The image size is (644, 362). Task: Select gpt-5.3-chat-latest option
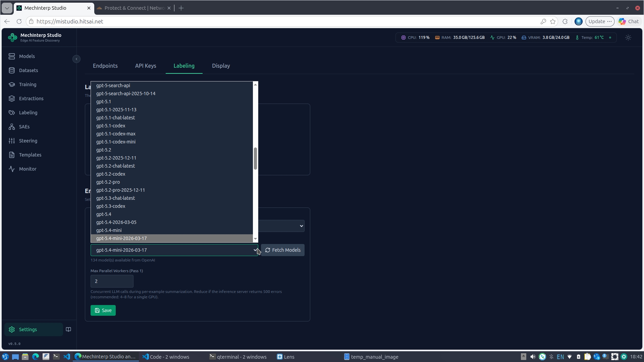click(x=172, y=198)
